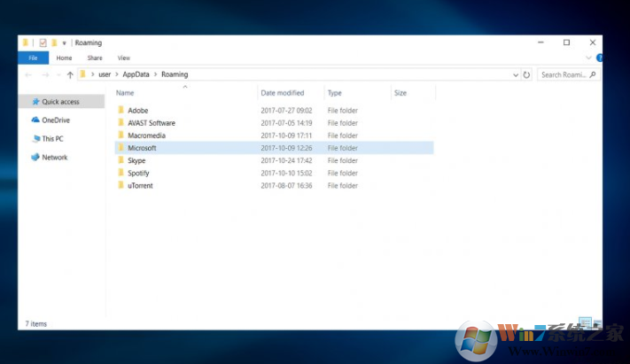Click the Help question mark icon

[x=599, y=58]
